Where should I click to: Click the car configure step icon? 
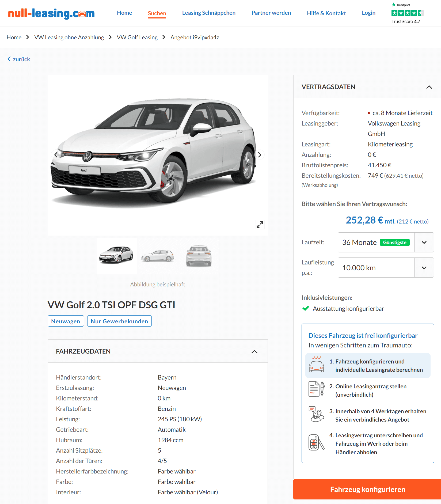pyautogui.click(x=317, y=364)
